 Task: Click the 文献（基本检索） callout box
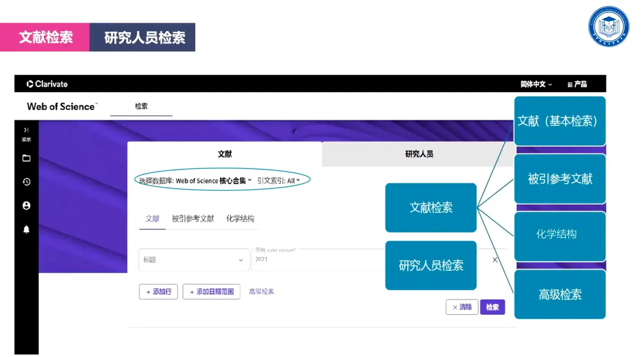560,121
